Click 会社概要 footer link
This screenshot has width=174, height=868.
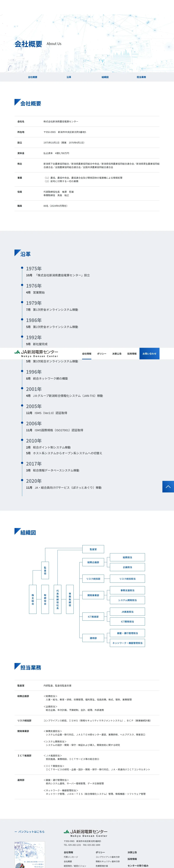[68, 861]
